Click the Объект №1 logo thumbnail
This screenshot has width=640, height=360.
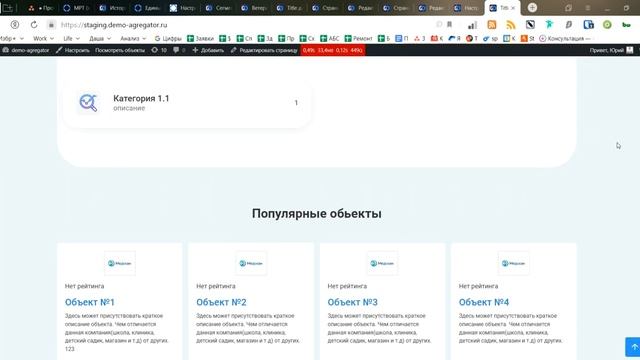point(120,263)
